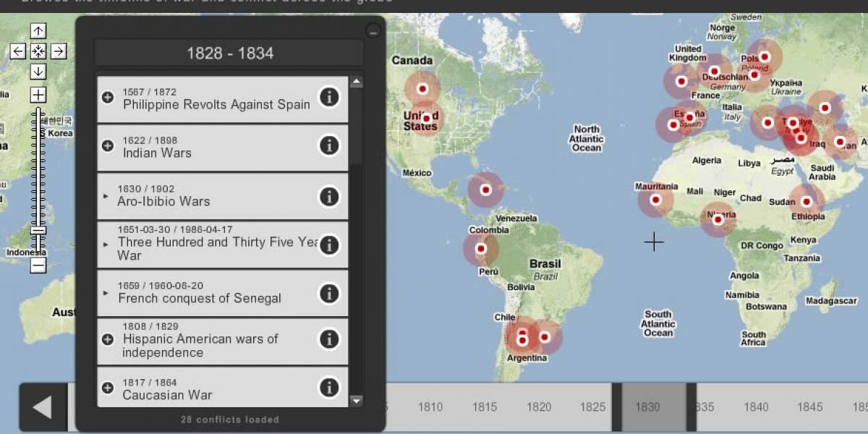This screenshot has height=434, width=868.
Task: Select conflict marker near Iran
Action: pyautogui.click(x=840, y=142)
